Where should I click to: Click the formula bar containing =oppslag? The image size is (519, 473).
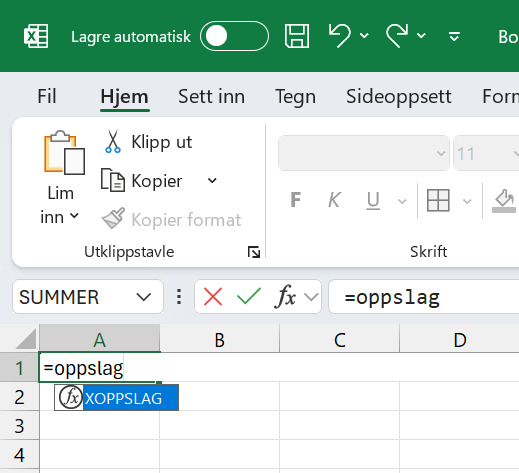click(424, 297)
